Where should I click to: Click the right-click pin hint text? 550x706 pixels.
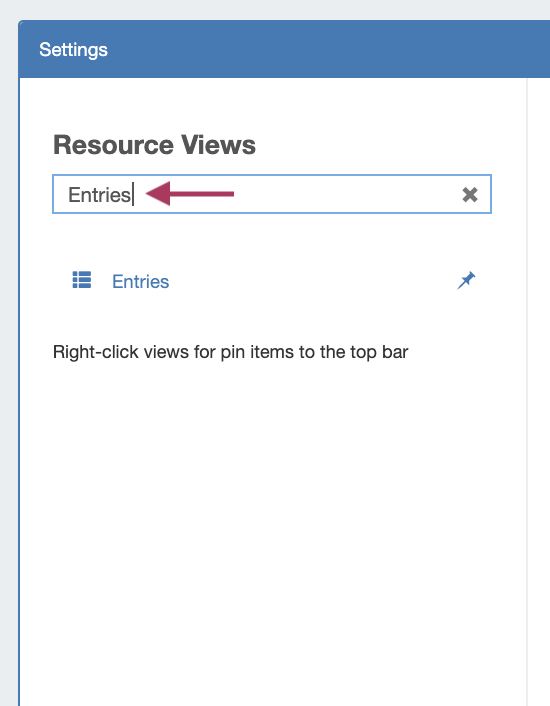(x=230, y=352)
